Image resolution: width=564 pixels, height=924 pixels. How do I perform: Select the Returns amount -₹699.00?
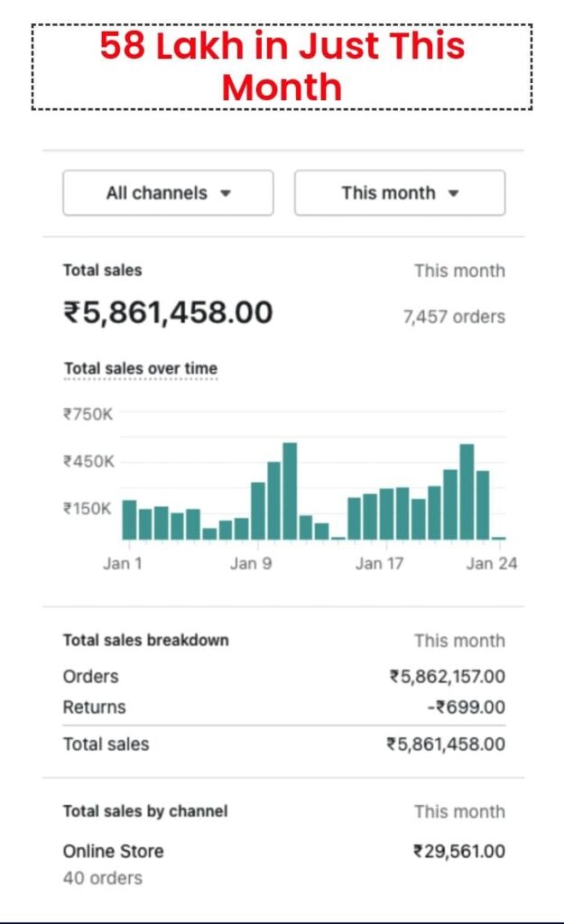pos(466,707)
